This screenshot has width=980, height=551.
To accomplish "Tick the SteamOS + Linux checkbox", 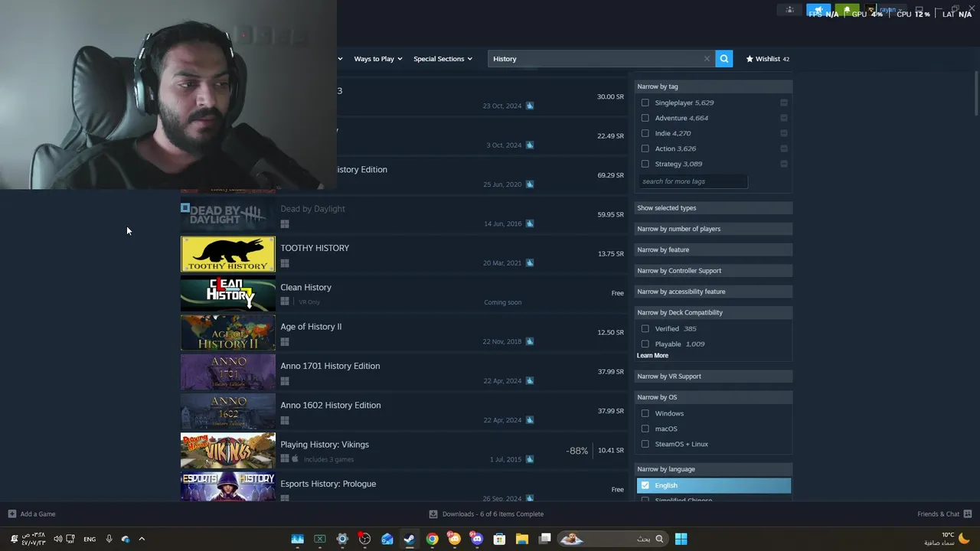I will (x=645, y=444).
